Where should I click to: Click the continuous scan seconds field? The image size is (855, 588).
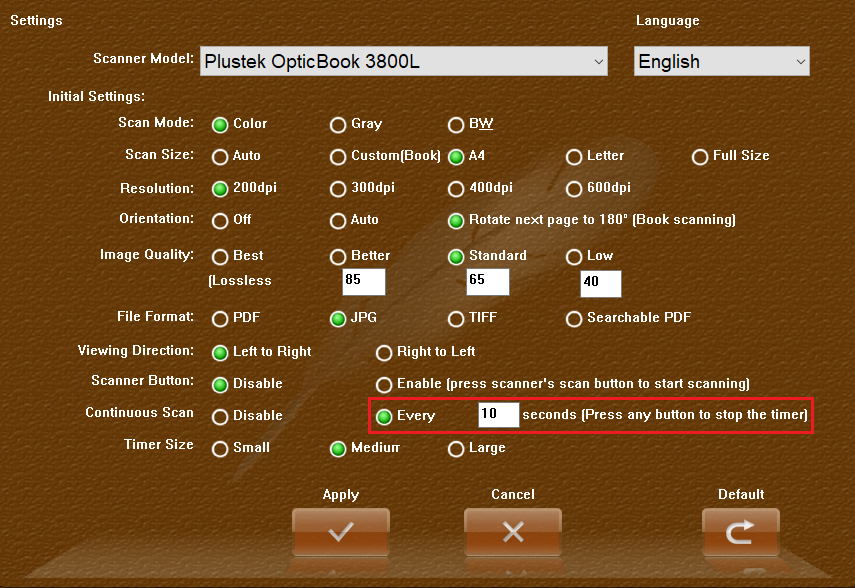(498, 415)
